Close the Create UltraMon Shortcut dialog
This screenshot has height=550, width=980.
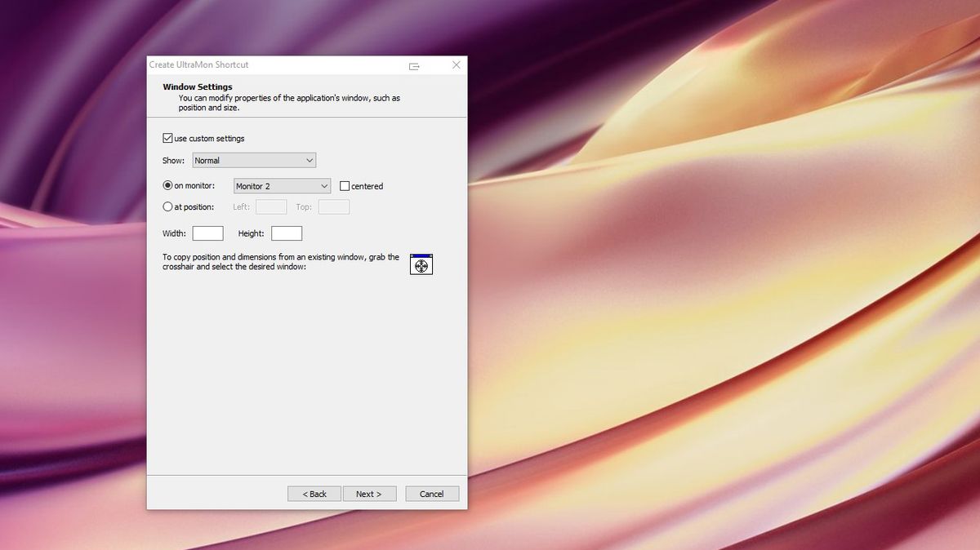(456, 64)
